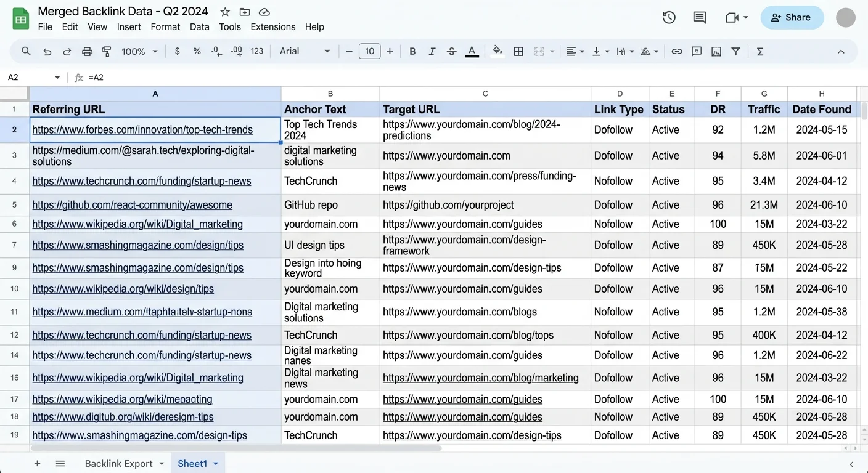This screenshot has height=473, width=868.
Task: Open the Insert menu
Action: click(x=129, y=27)
